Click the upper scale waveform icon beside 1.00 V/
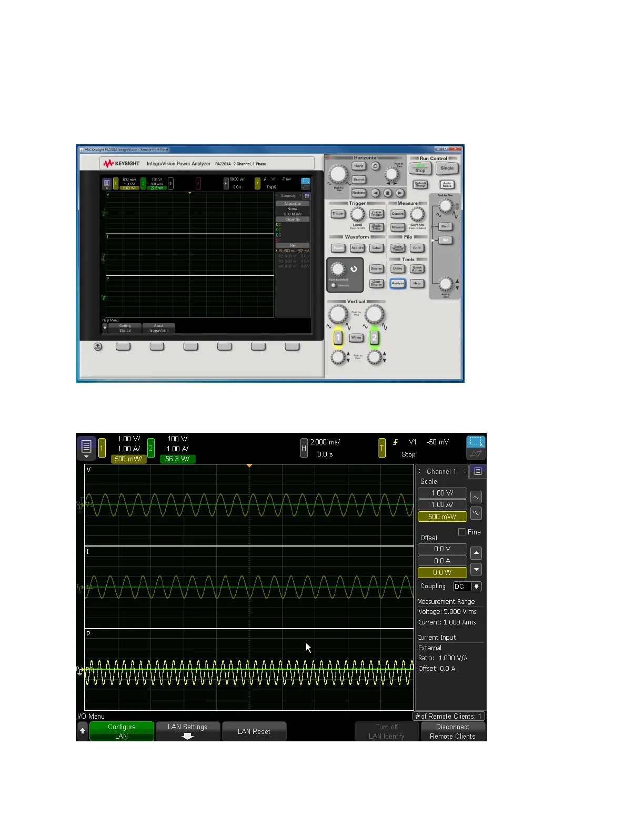 (476, 497)
